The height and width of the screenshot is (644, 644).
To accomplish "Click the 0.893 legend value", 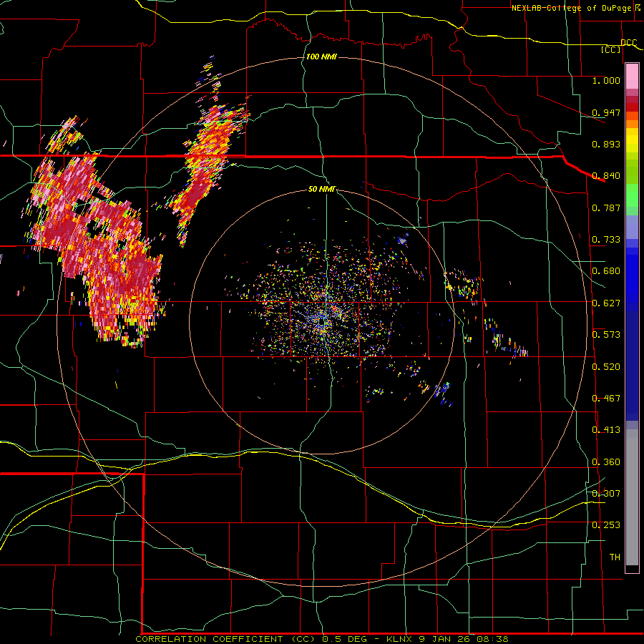I will (x=606, y=144).
